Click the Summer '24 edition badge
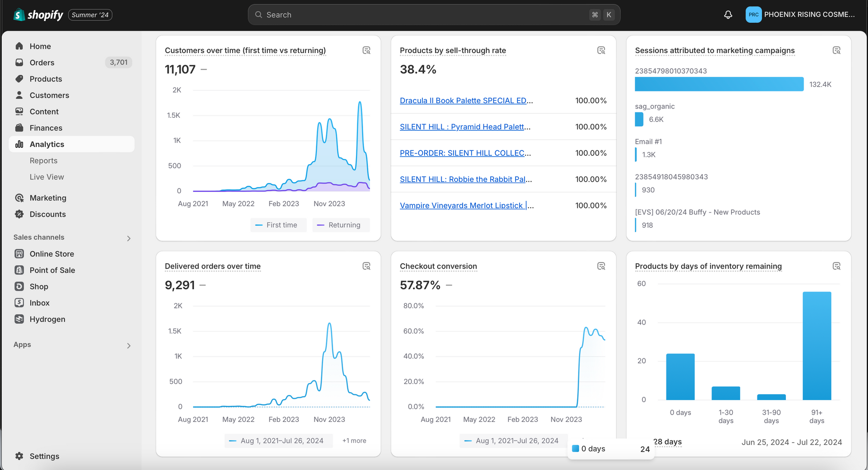The width and height of the screenshot is (868, 470). point(90,15)
